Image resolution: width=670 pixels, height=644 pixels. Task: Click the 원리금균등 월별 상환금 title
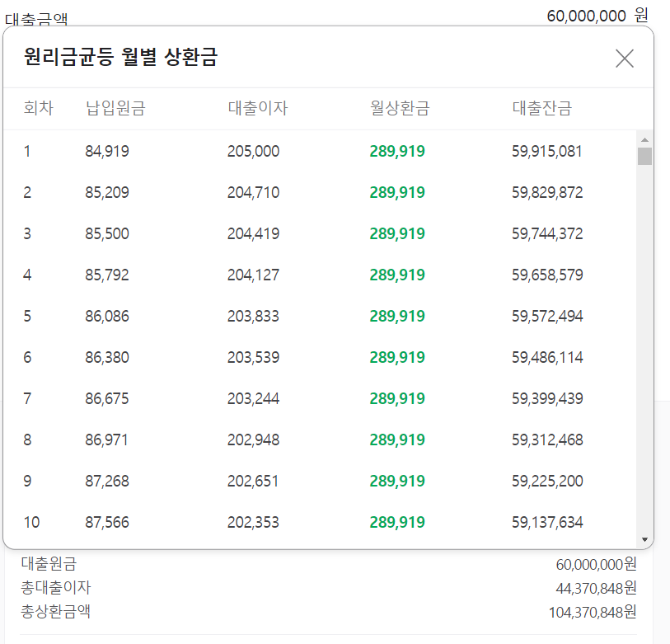(120, 57)
